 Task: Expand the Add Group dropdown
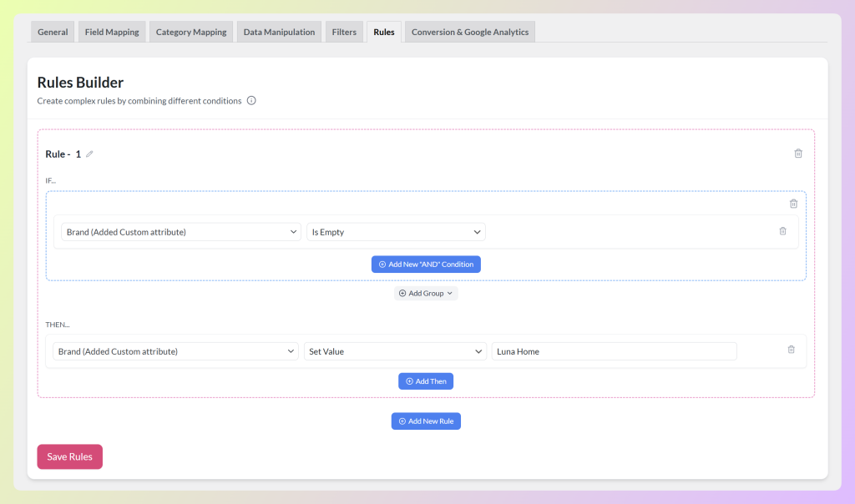pos(426,293)
